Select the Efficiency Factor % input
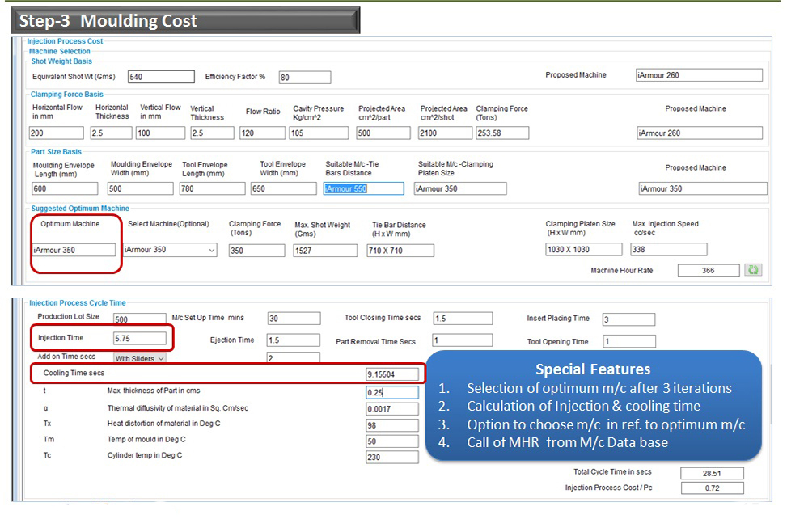 click(305, 78)
